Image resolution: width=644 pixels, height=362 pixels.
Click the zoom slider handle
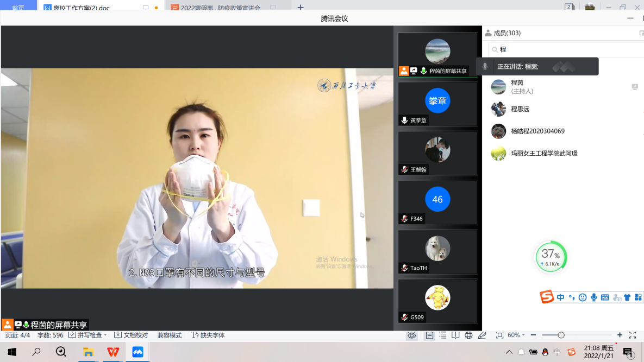coord(561,335)
